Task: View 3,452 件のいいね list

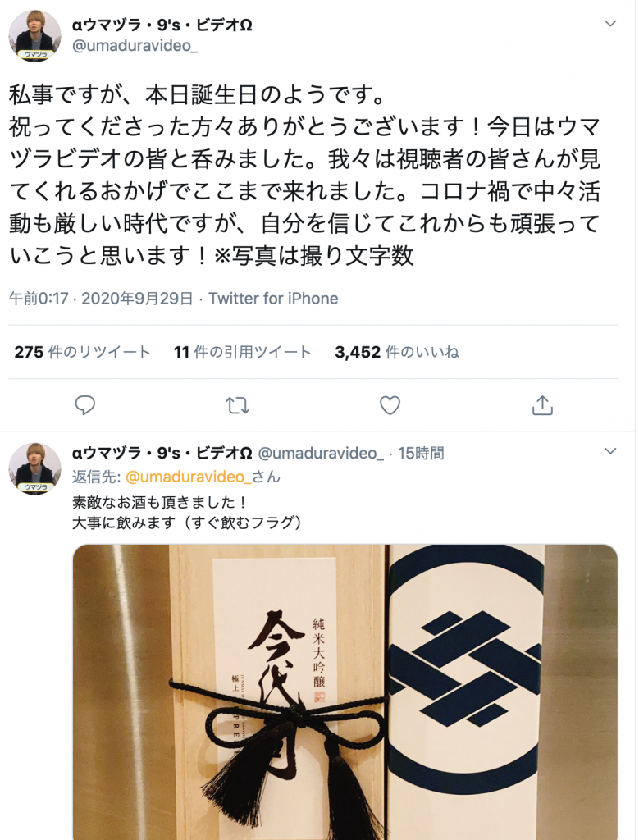Action: 397,352
